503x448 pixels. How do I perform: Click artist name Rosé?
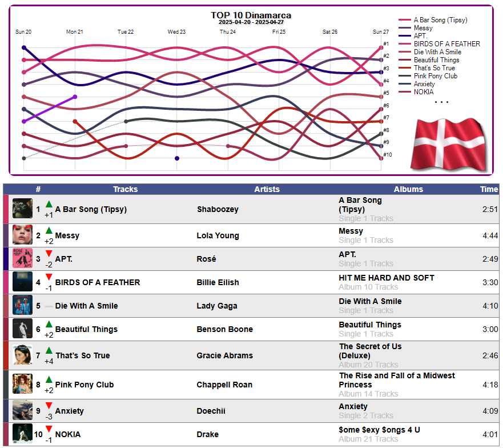coord(206,259)
